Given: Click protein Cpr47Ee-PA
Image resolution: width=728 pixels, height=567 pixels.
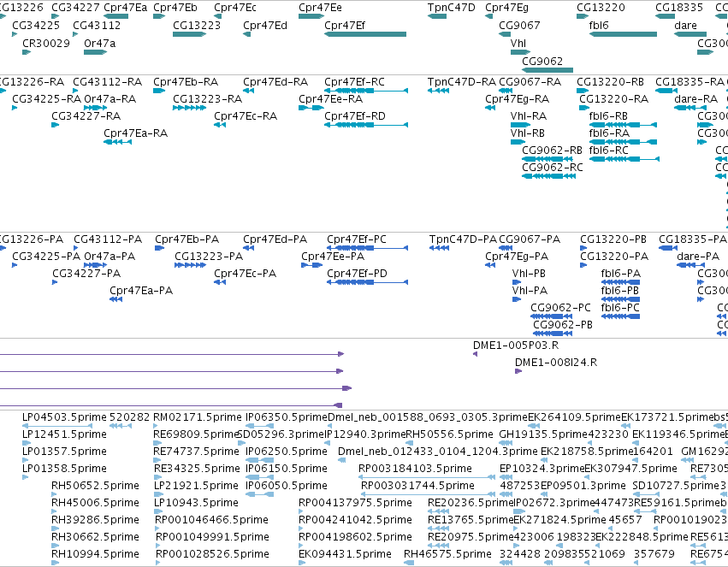Looking at the screenshot, I should tap(311, 265).
